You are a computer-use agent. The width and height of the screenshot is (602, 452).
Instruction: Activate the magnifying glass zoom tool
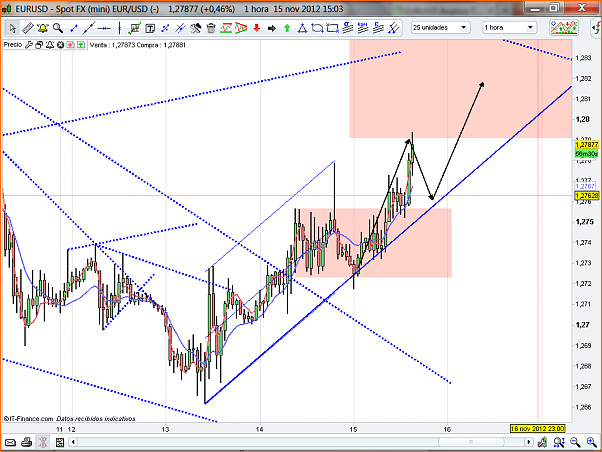point(58,28)
